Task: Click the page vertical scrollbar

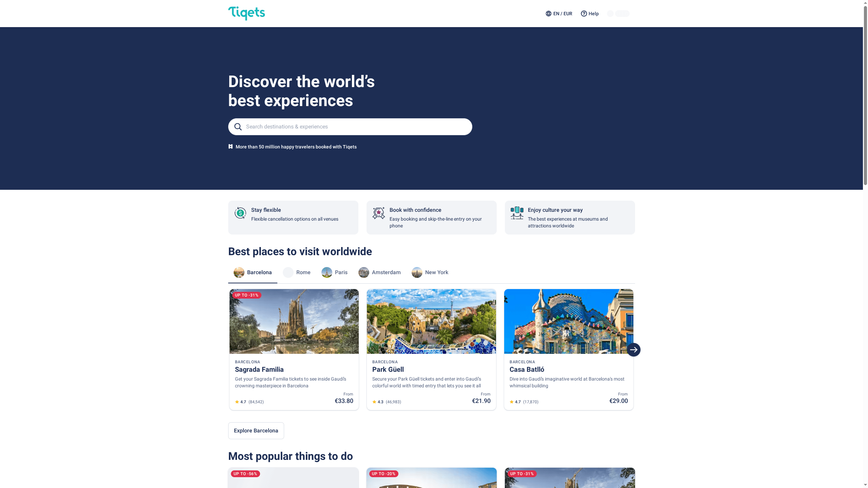Action: click(865, 95)
